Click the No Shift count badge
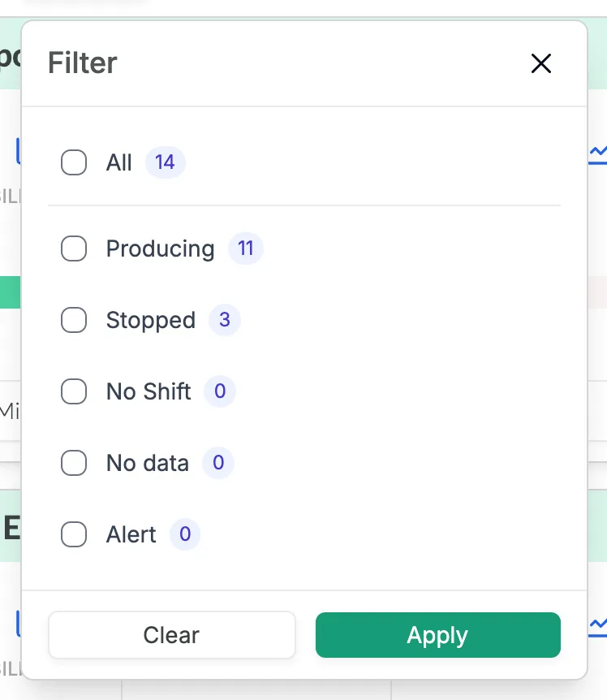The image size is (607, 700). (x=220, y=391)
